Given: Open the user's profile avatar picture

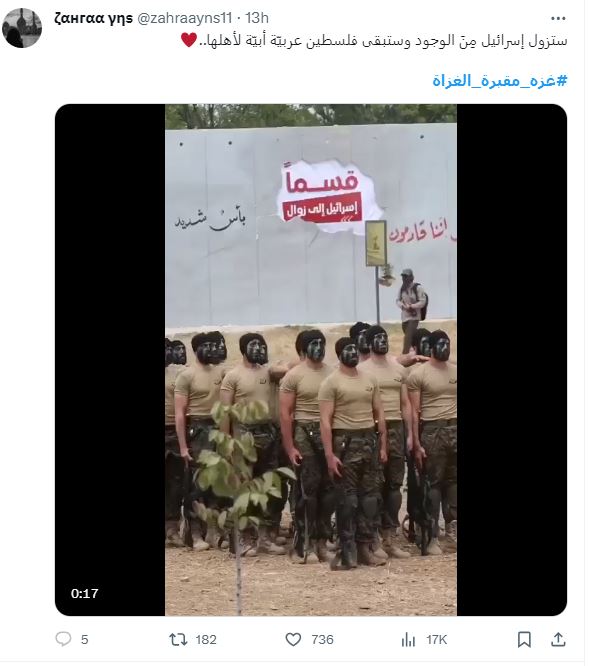Looking at the screenshot, I should pyautogui.click(x=22, y=28).
